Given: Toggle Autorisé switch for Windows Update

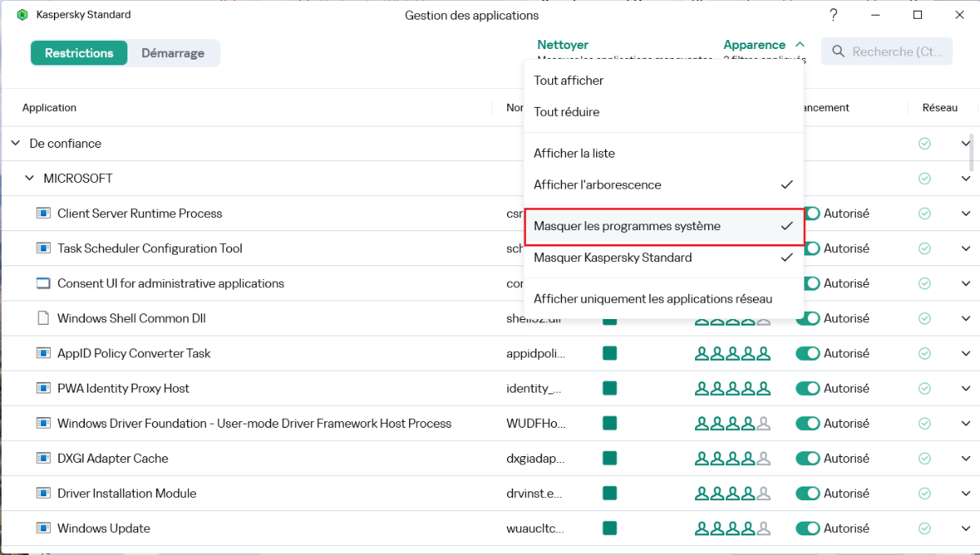Looking at the screenshot, I should click(x=808, y=528).
